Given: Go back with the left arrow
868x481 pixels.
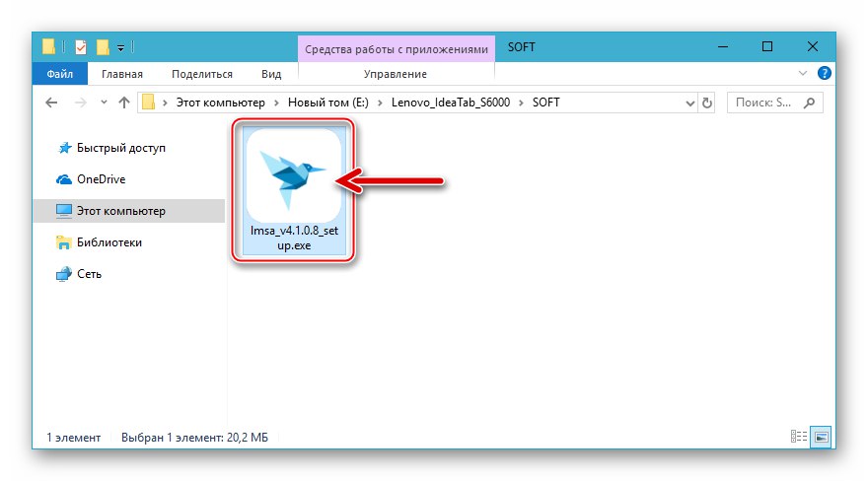Looking at the screenshot, I should coord(51,103).
